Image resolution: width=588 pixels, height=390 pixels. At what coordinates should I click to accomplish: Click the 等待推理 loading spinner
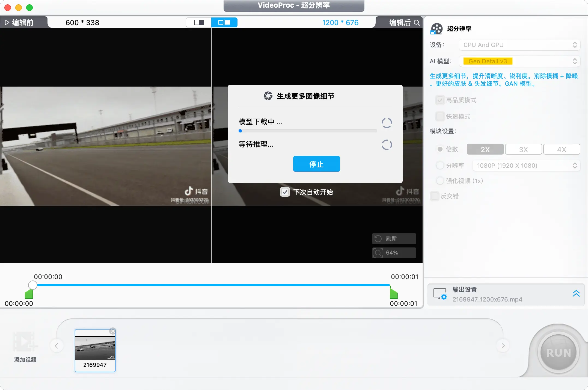[x=387, y=145]
